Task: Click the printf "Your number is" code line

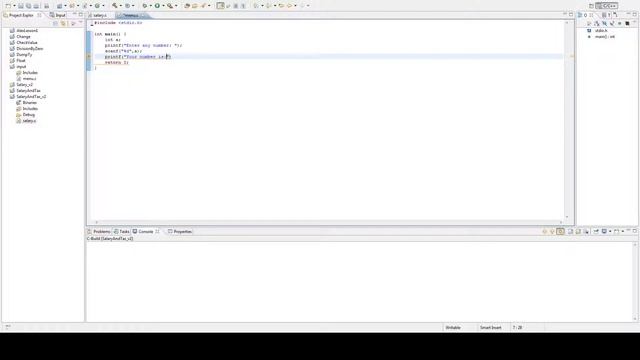Action: coord(138,57)
